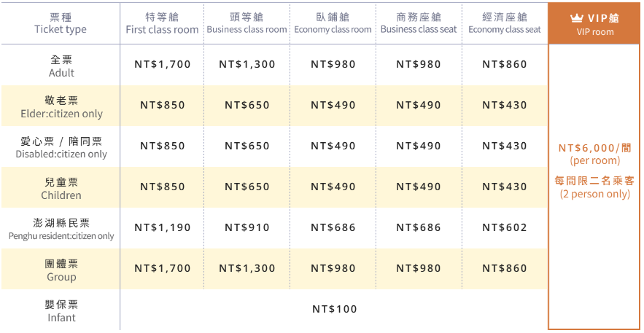Screen dimensions: 644x333
Task: Select the Adult ticket row label
Action: pyautogui.click(x=61, y=66)
